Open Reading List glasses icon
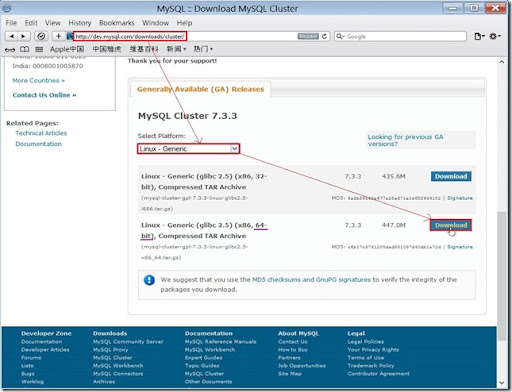 click(10, 50)
